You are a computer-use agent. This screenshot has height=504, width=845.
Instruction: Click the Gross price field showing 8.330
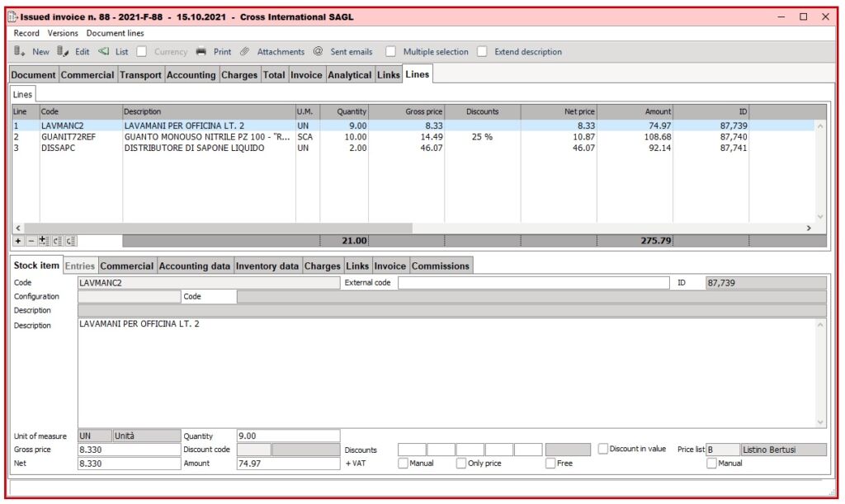tap(130, 450)
